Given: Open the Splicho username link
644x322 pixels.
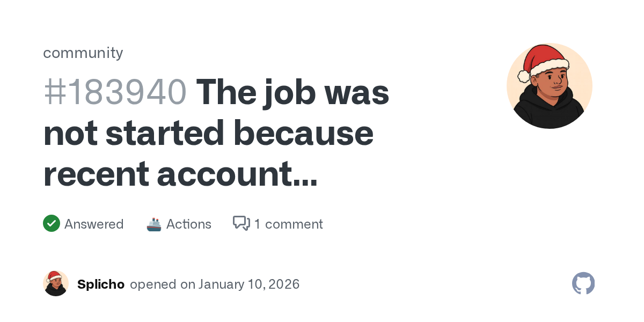Looking at the screenshot, I should tap(101, 284).
